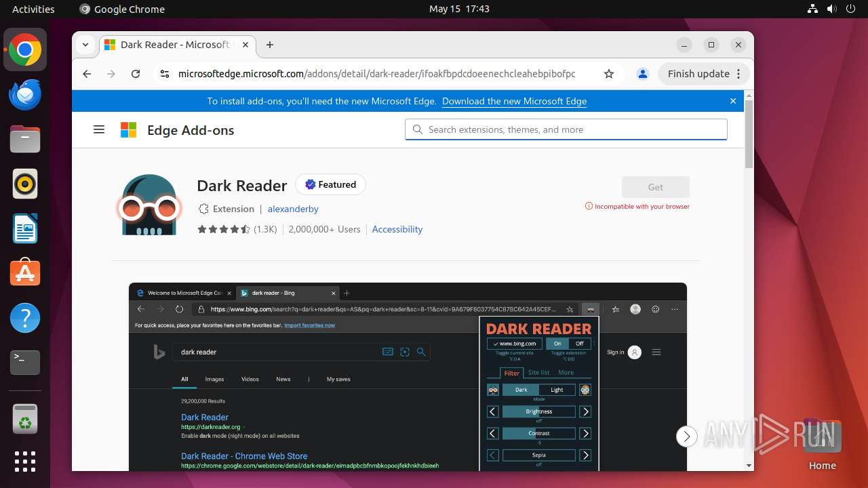Viewport: 868px width, 488px height.
Task: Open Rhythmbox music player in dock
Action: click(x=25, y=184)
